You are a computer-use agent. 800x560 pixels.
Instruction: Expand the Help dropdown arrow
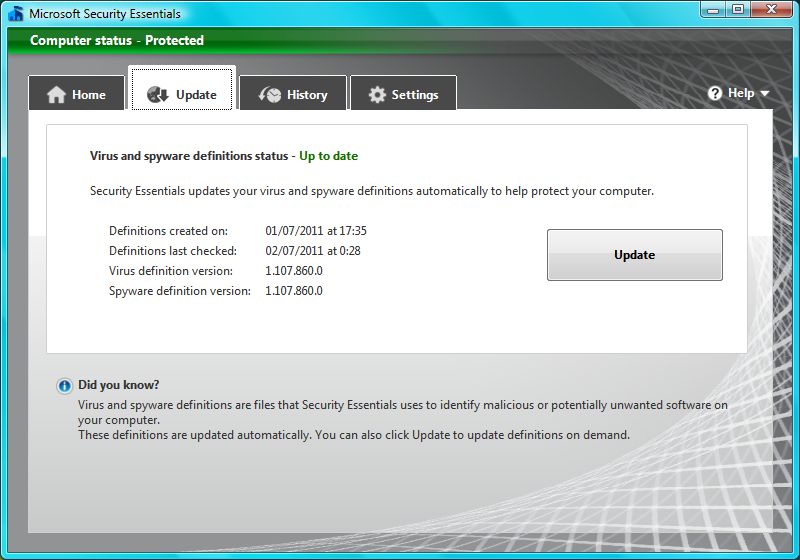[764, 94]
